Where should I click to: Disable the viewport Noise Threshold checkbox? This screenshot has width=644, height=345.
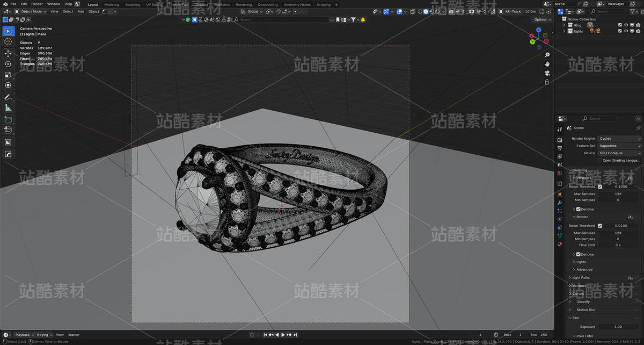coord(600,186)
